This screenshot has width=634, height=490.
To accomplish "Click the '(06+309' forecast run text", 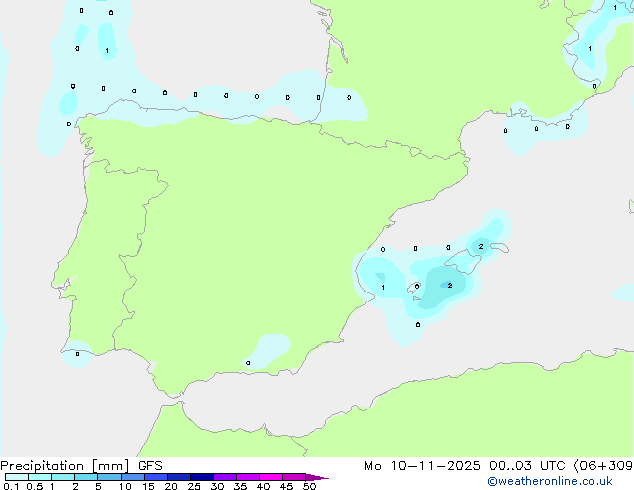I will (x=603, y=466).
